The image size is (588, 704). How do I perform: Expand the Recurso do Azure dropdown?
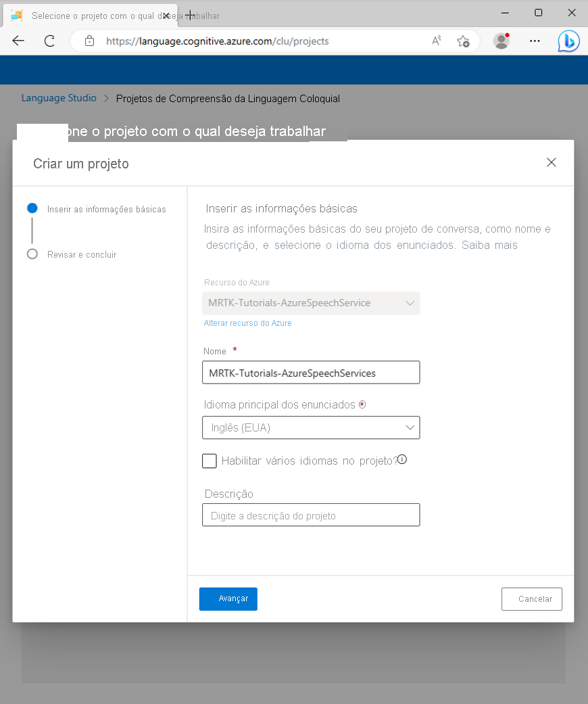click(311, 303)
